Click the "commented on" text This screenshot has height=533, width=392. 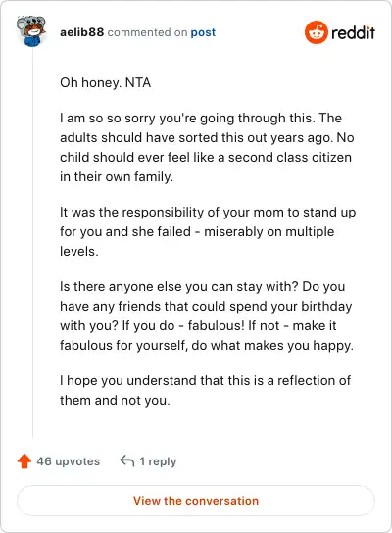click(x=148, y=32)
